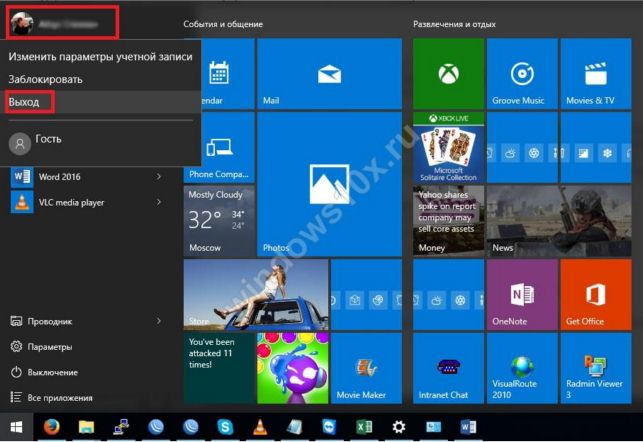The image size is (643, 442).
Task: Open the Money news tile
Action: (448, 221)
